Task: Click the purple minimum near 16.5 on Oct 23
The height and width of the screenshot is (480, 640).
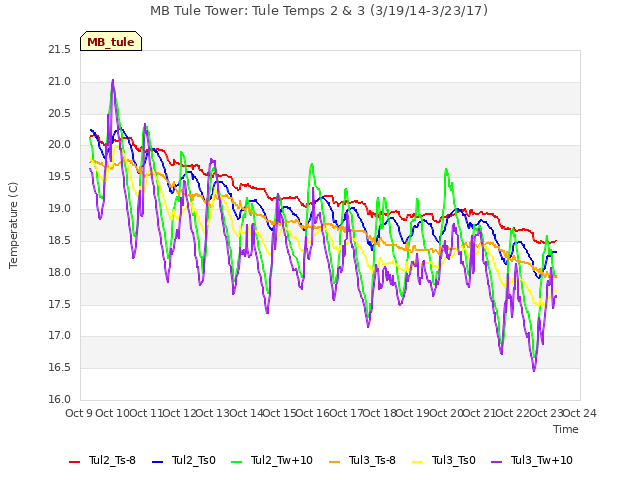Action: (x=534, y=370)
